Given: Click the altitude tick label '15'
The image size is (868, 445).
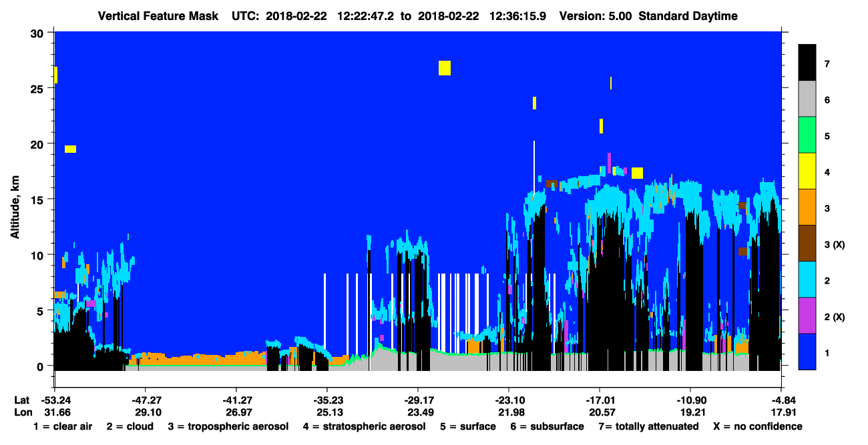Looking at the screenshot, I should [38, 199].
